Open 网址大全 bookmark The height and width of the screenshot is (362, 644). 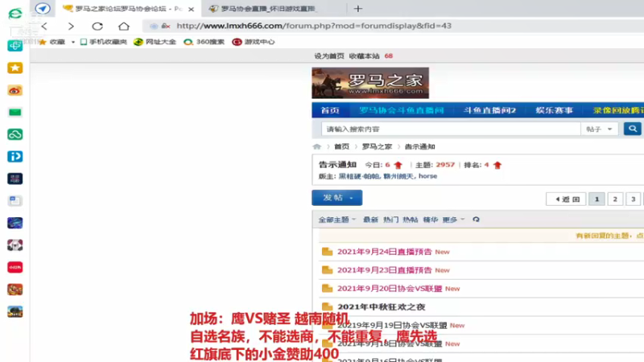coord(155,42)
